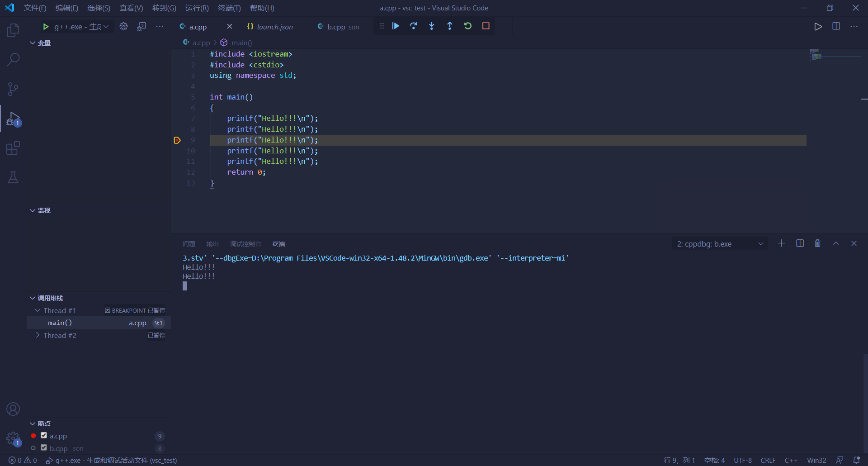Open the Extensions view

coord(13,148)
